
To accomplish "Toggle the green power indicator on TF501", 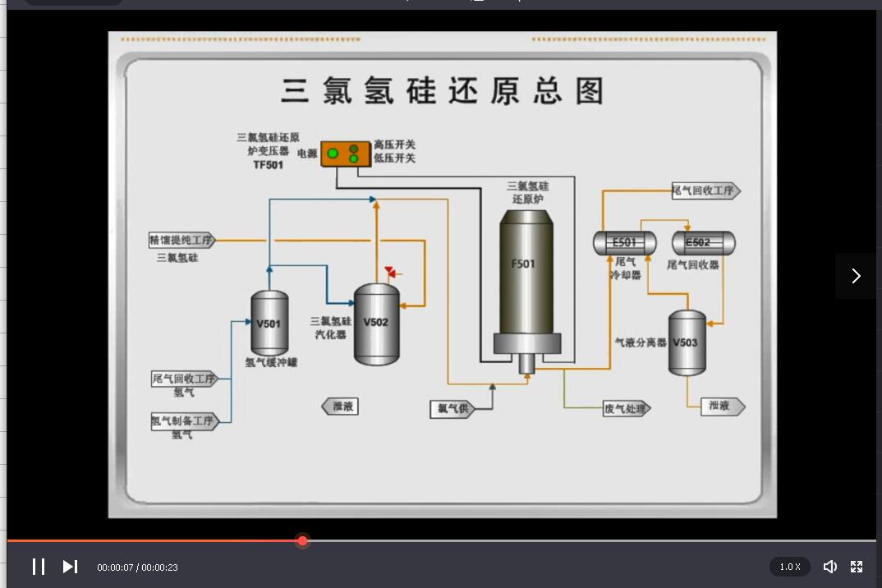I will coord(333,154).
